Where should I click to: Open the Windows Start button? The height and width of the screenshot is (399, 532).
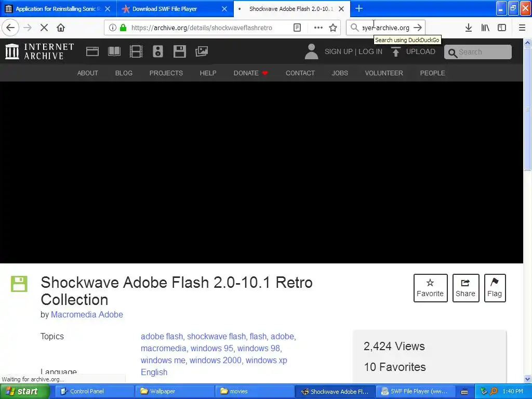[24, 391]
